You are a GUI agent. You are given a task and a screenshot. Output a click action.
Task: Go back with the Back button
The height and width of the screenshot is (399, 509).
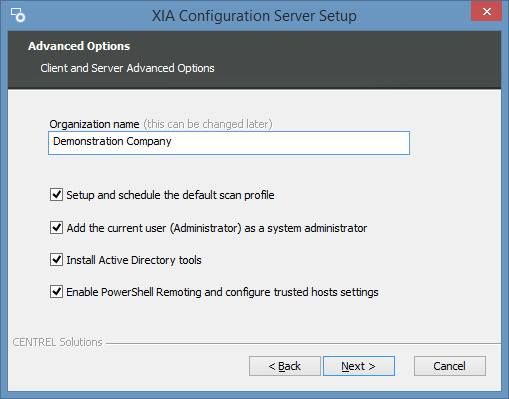(285, 366)
